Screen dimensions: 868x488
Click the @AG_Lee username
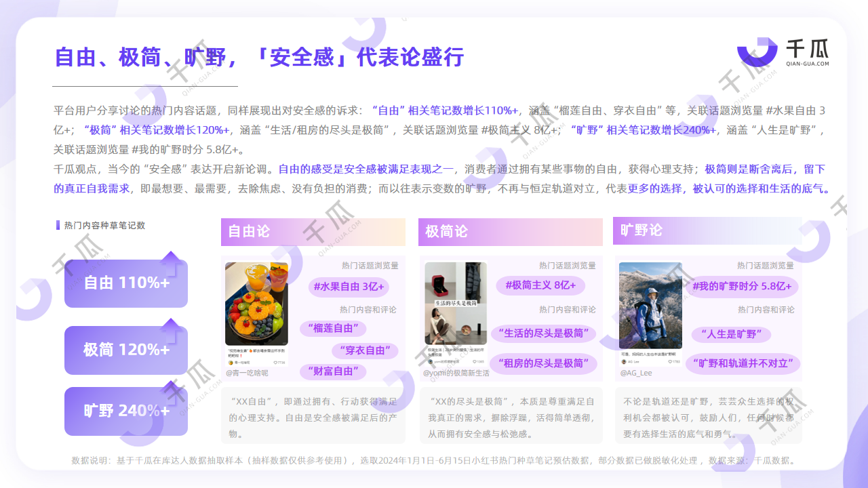coord(636,373)
